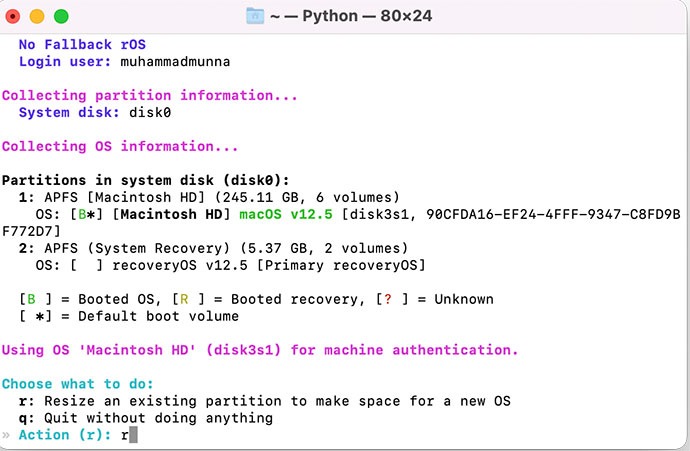Click the 'recoveryOS v12.5' text

pyautogui.click(x=180, y=265)
